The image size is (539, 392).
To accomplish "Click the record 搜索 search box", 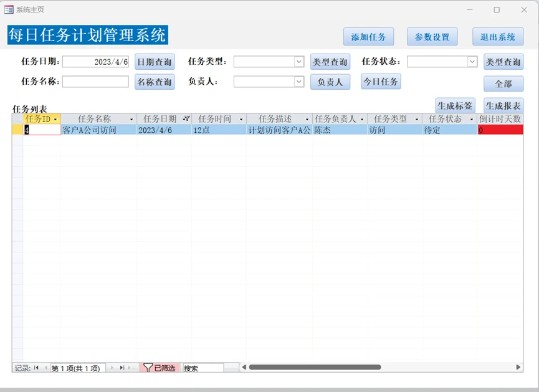I will (203, 368).
